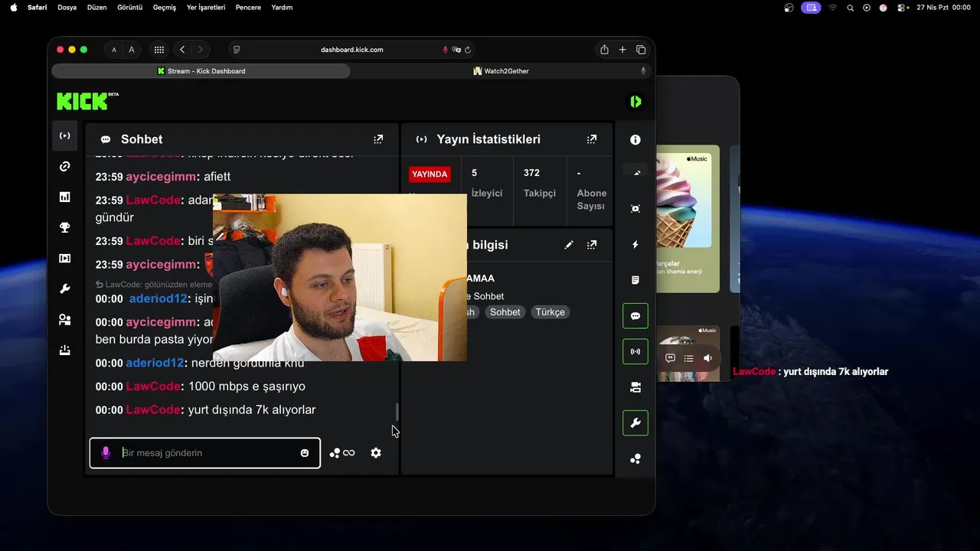Screen dimensions: 980x551
Task: Click the Safari share button
Action: coord(604,50)
